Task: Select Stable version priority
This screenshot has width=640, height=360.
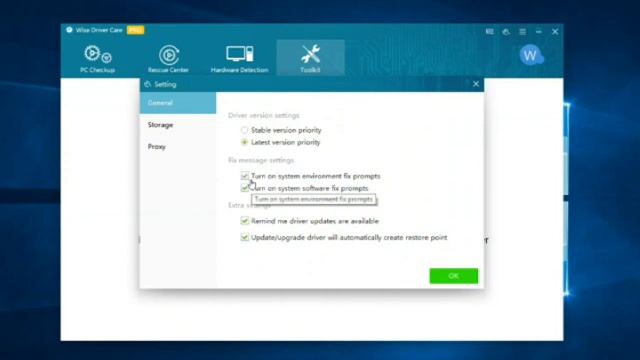Action: (x=244, y=130)
